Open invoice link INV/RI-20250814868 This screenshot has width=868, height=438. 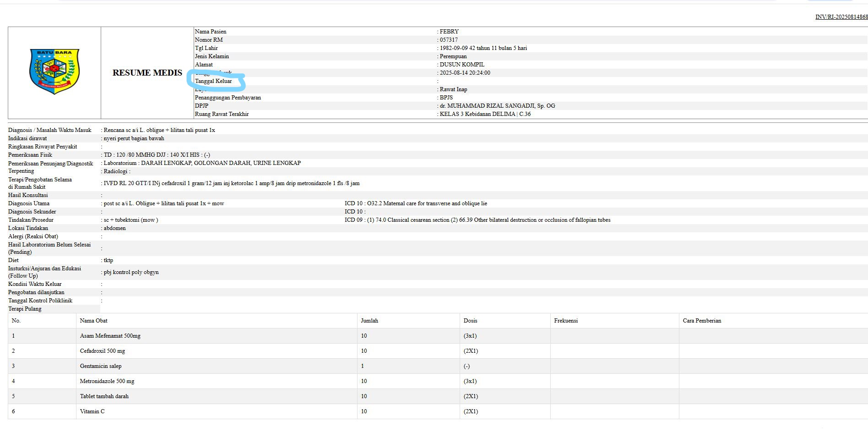(841, 17)
